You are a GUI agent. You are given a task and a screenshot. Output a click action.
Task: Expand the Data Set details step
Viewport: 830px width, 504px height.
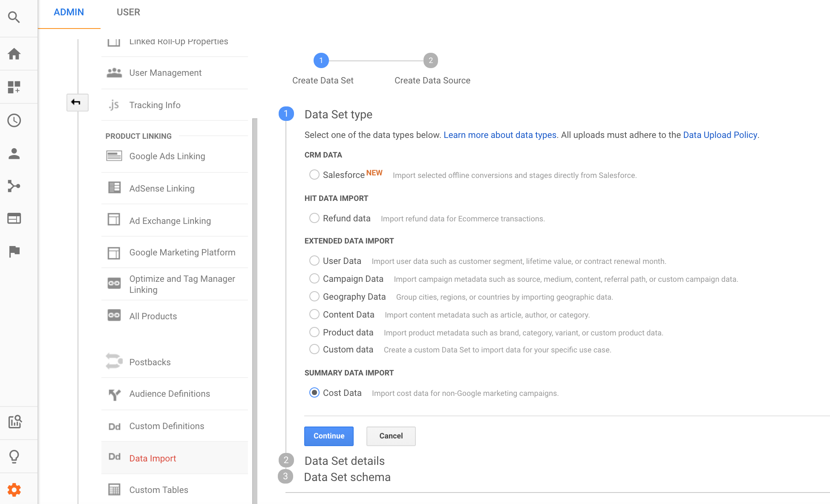344,461
